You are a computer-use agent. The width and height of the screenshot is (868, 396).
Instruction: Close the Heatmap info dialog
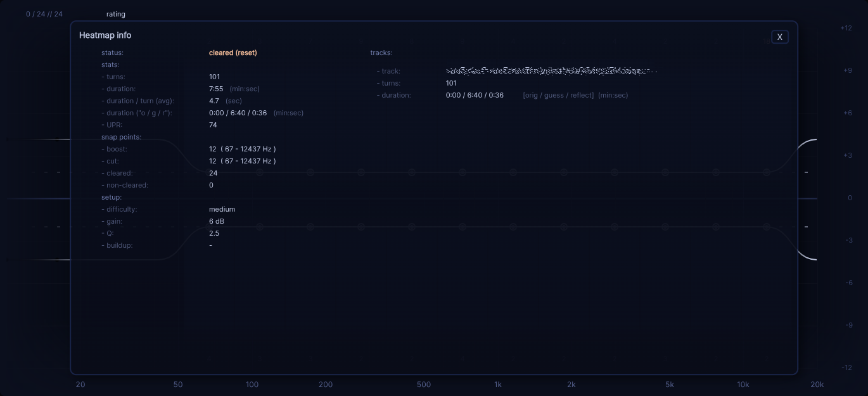[x=780, y=37]
